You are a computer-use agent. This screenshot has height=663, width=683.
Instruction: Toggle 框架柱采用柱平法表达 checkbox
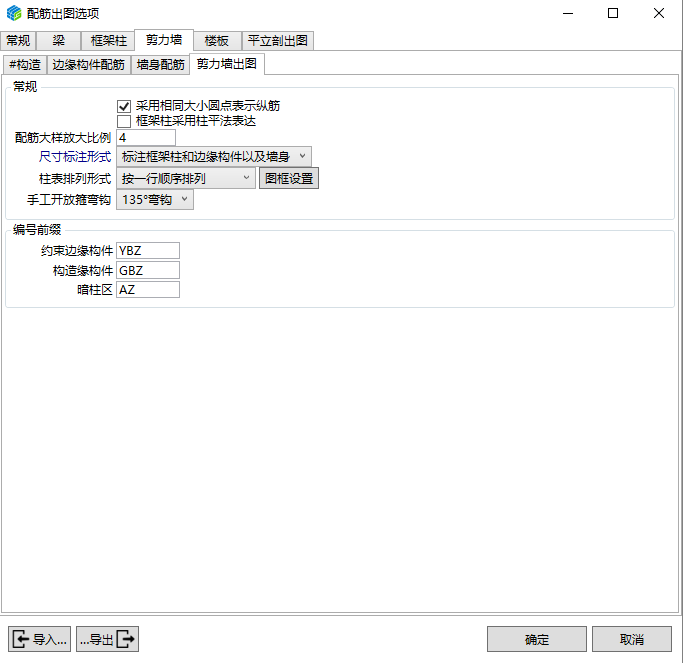(x=124, y=121)
